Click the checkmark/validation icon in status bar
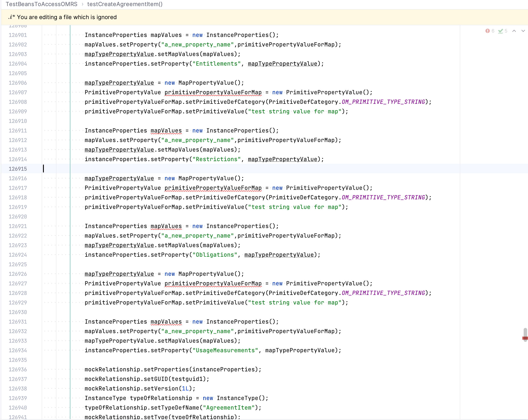The width and height of the screenshot is (528, 420). 502,30
